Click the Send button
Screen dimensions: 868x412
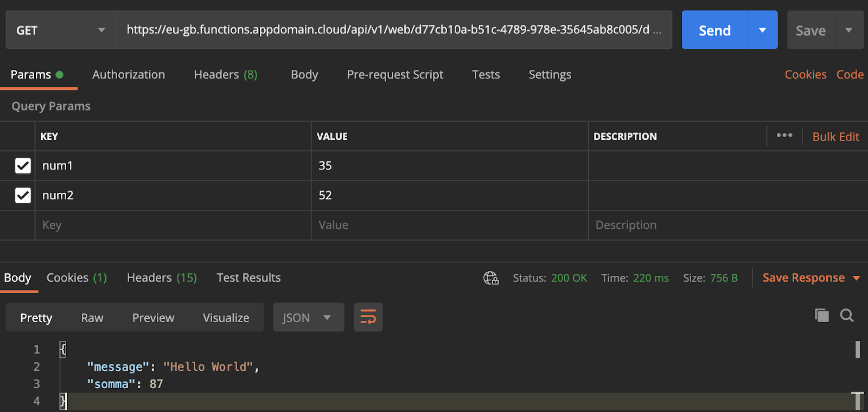714,30
